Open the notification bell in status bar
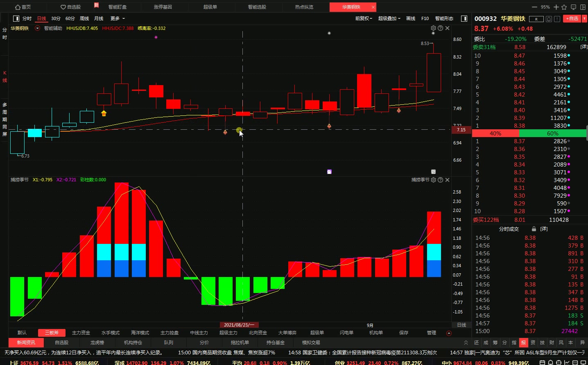The image size is (588, 365). 551,363
